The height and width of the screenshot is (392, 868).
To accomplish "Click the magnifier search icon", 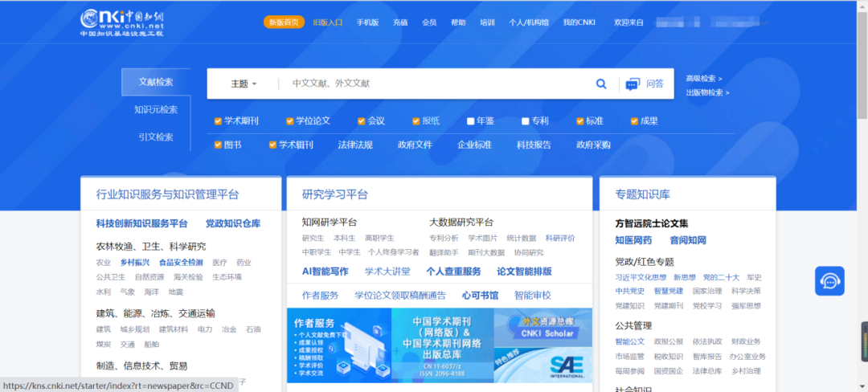I will click(601, 84).
